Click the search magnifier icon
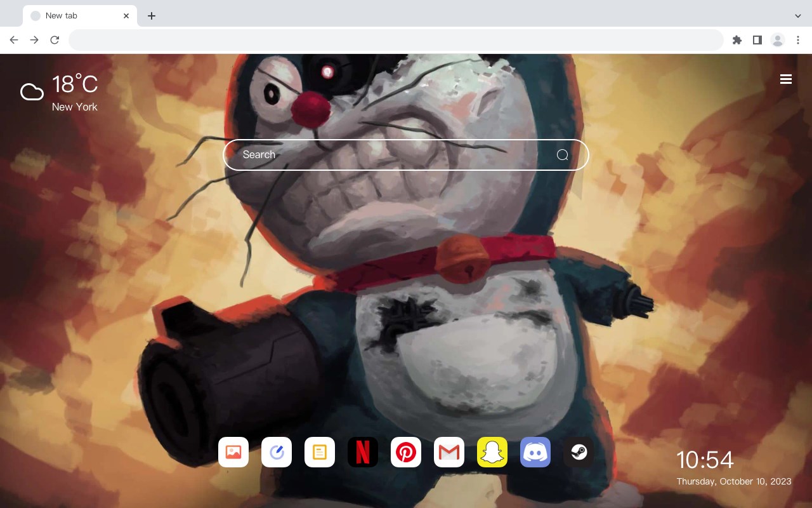The image size is (812, 508). coord(563,155)
